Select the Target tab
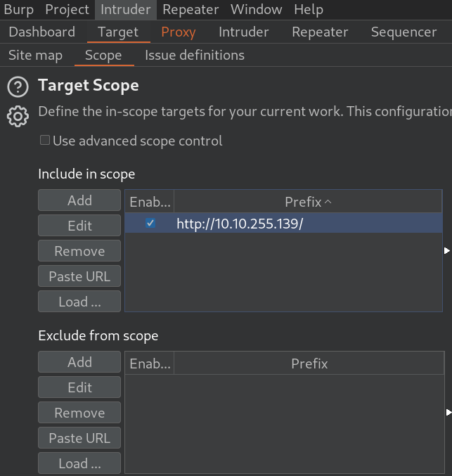Screen dimensions: 452x476 pos(118,32)
